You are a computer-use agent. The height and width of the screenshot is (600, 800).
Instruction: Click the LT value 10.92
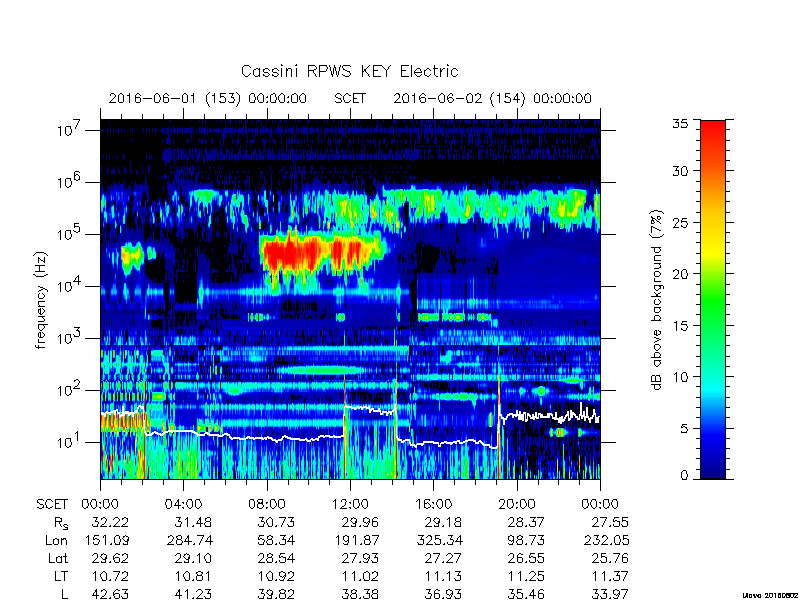[x=276, y=577]
